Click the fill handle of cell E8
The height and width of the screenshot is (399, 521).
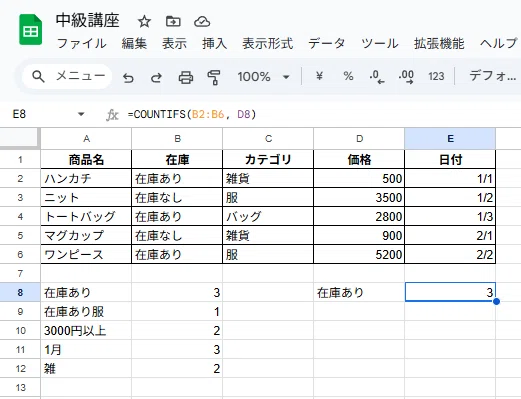496,301
